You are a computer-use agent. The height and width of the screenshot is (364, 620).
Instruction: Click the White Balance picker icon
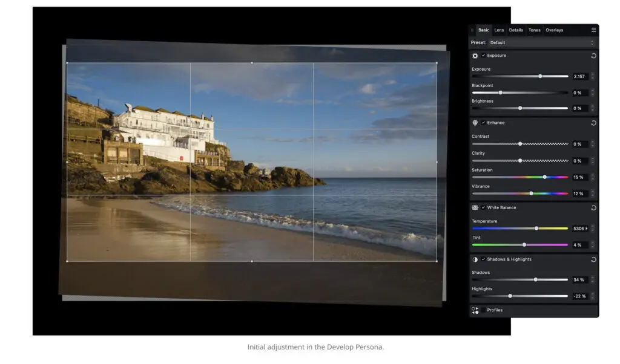tap(475, 207)
